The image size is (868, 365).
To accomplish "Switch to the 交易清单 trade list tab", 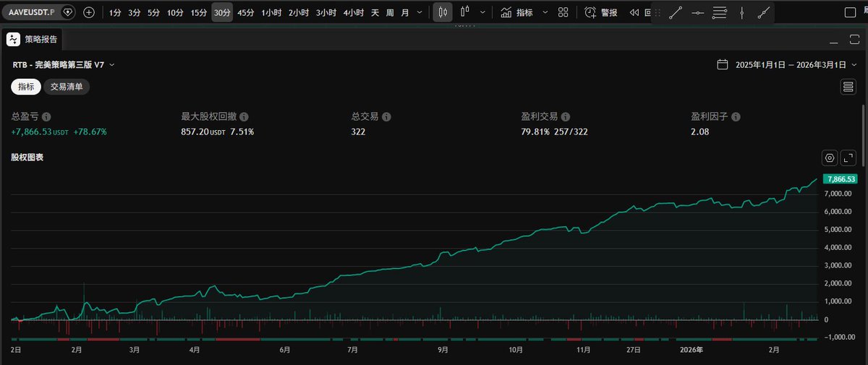I will click(67, 87).
